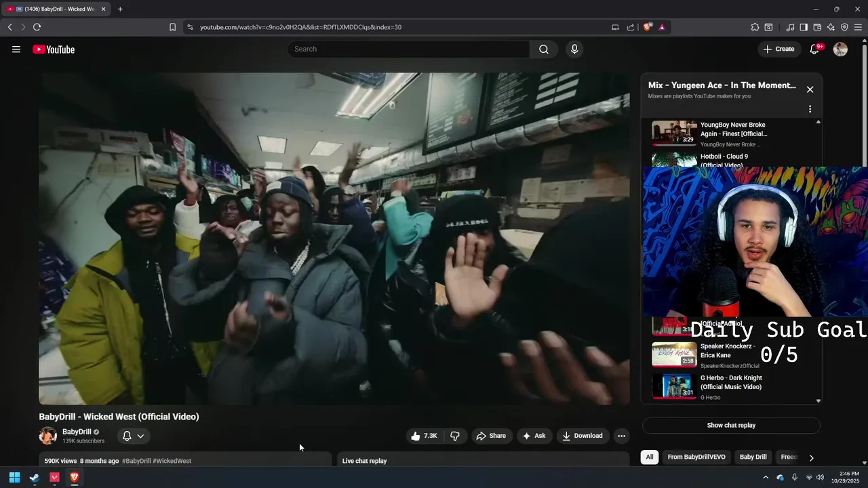868x488 pixels.
Task: View site information left of the URL
Action: 190,27
